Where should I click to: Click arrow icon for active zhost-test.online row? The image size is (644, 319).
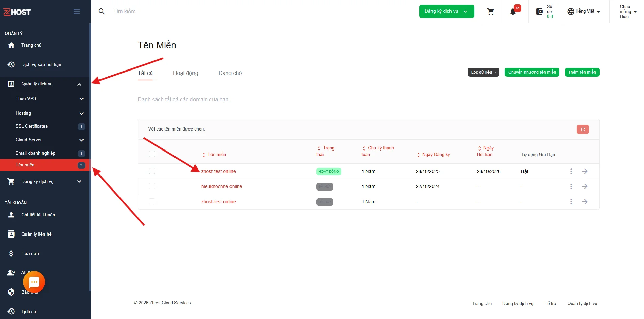point(585,171)
